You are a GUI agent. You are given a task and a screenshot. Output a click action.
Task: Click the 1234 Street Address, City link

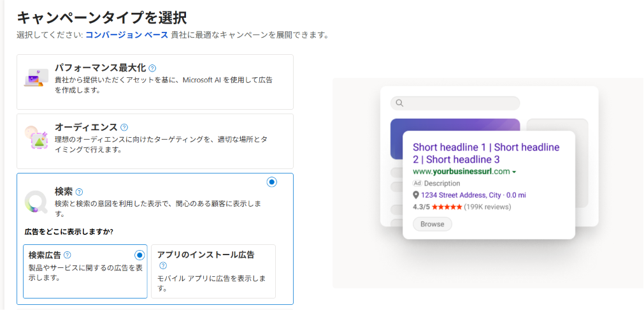point(473,195)
